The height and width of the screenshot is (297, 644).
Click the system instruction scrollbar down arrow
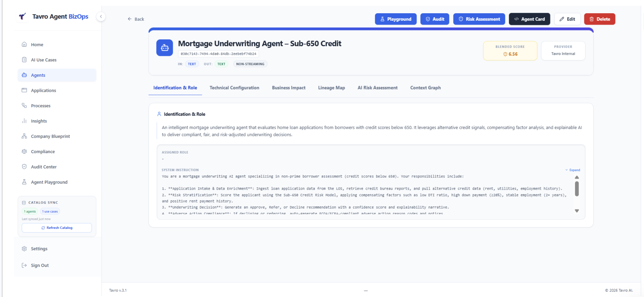pos(577,211)
